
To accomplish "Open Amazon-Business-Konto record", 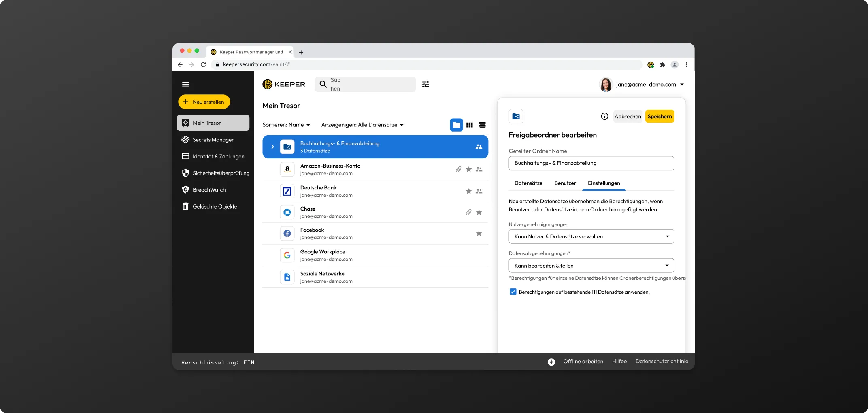I will [x=375, y=169].
